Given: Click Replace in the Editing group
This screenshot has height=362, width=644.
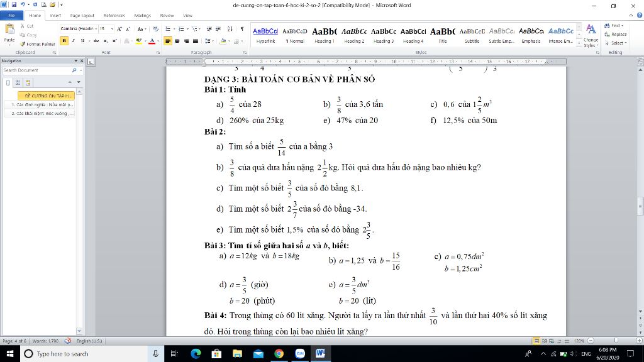Looking at the screenshot, I should 615,34.
